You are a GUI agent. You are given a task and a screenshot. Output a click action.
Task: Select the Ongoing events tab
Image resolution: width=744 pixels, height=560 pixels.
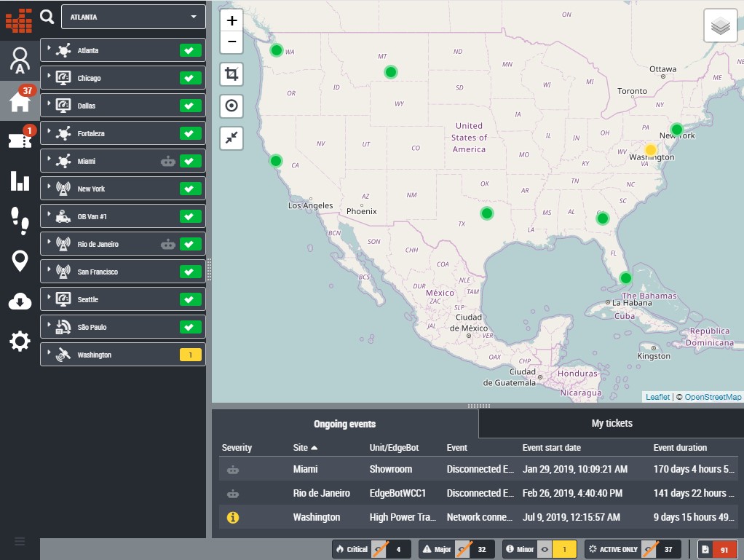(344, 424)
